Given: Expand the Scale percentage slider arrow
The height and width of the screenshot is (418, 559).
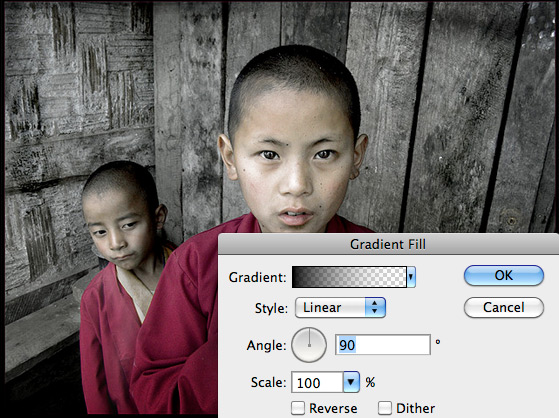Looking at the screenshot, I should tap(351, 382).
